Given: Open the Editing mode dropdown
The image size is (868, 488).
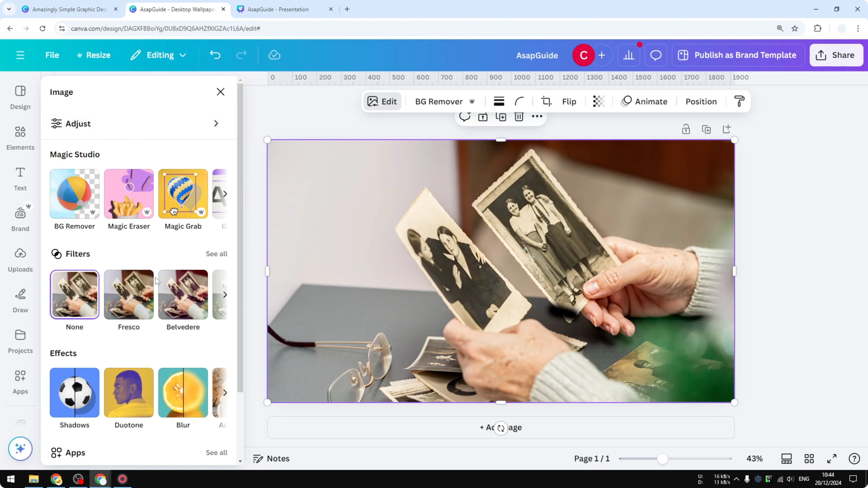Looking at the screenshot, I should [x=158, y=55].
